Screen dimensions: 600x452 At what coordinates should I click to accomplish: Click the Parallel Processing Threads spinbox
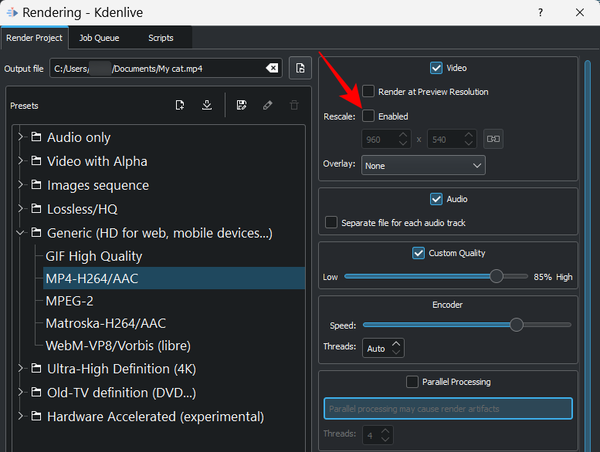378,435
